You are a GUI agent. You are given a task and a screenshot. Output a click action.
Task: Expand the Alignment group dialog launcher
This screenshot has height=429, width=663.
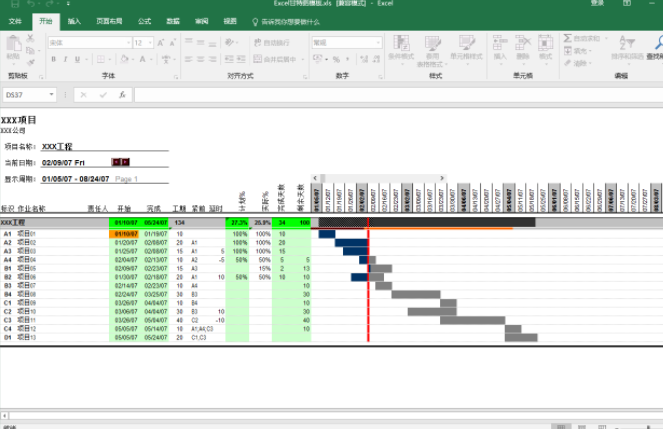click(305, 77)
